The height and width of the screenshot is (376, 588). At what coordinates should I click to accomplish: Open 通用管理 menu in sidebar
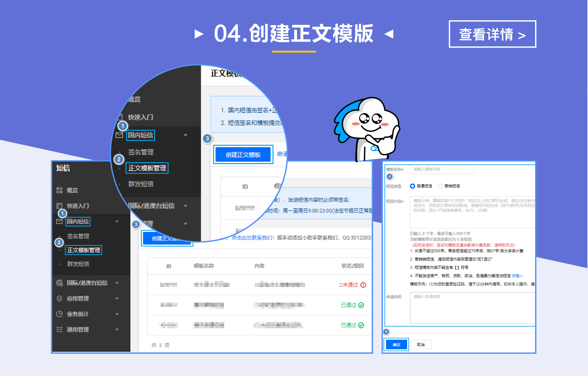click(x=78, y=330)
